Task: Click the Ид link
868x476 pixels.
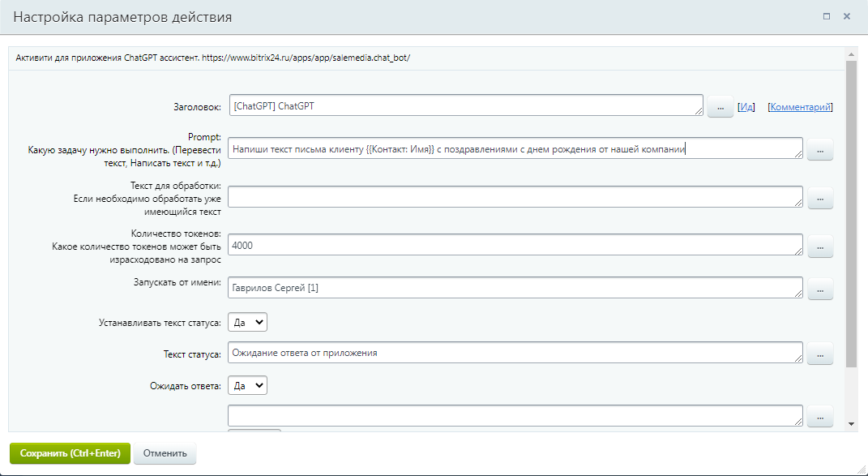Action: [746, 107]
